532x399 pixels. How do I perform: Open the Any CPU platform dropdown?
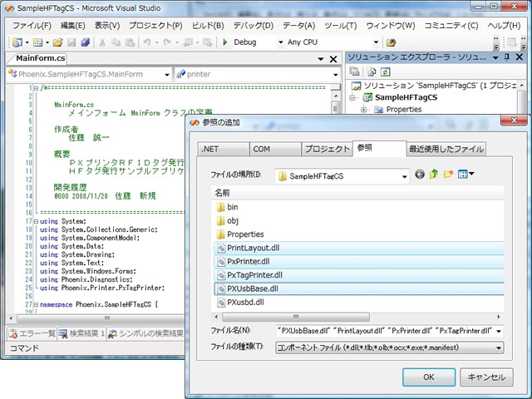[x=376, y=42]
